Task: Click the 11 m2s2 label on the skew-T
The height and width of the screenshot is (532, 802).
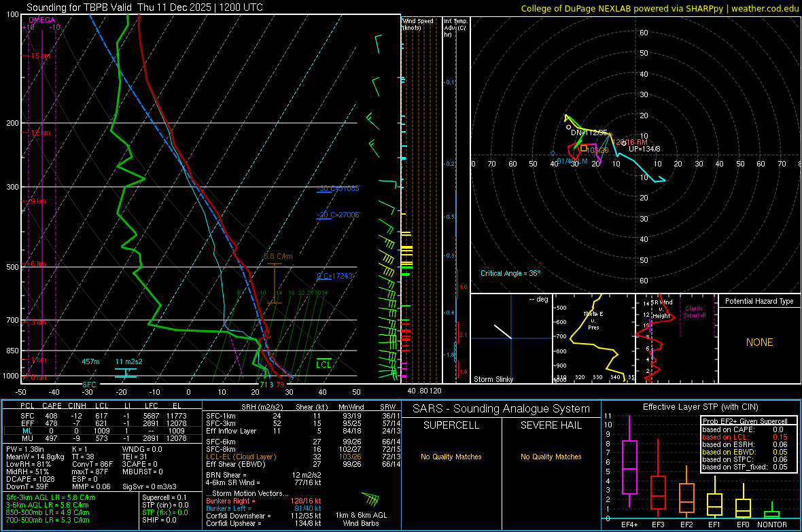Action: (x=129, y=361)
